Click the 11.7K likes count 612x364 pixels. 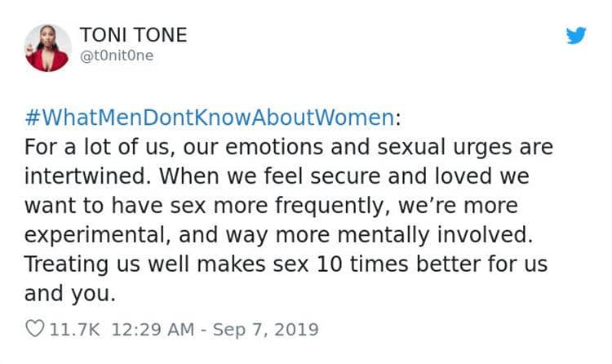point(75,330)
